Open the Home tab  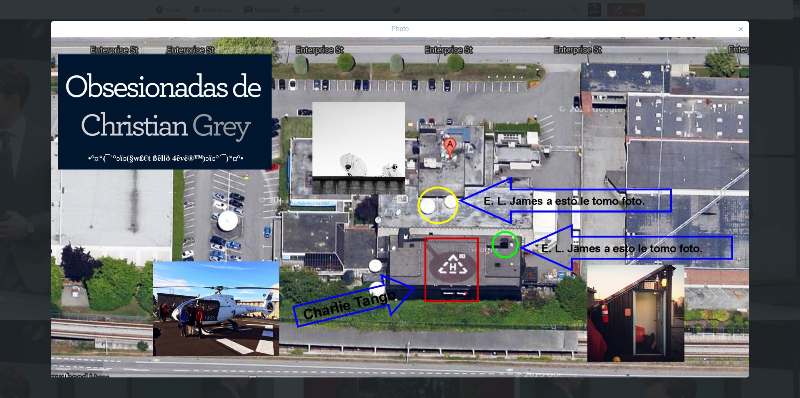point(167,10)
